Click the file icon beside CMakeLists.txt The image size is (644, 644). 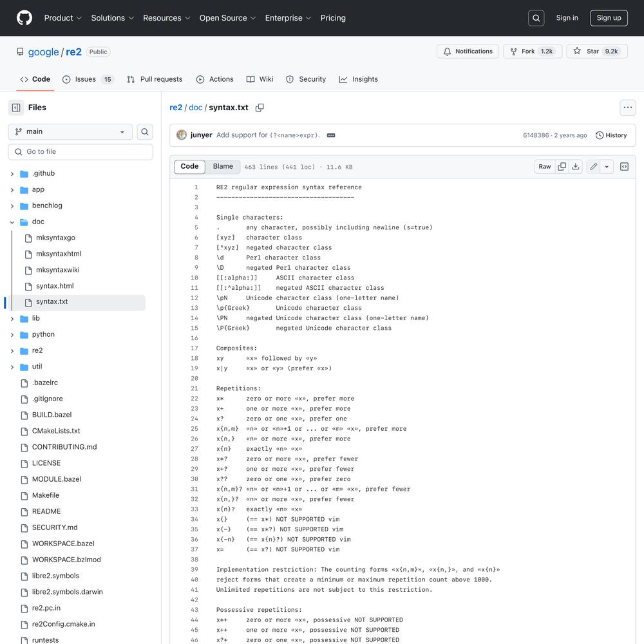click(x=24, y=431)
